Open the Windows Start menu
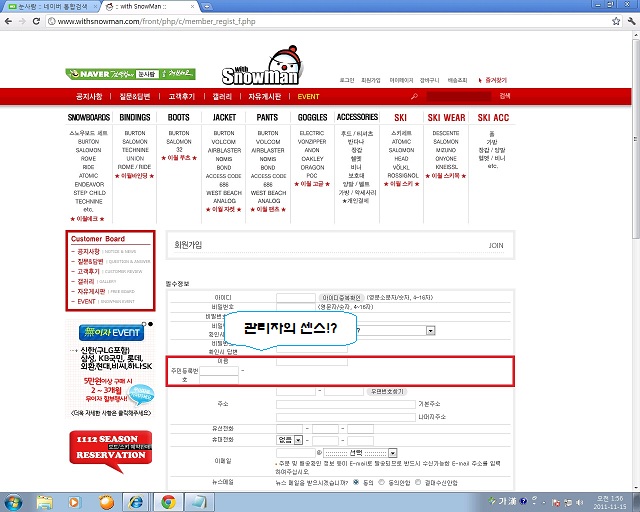The image size is (640, 512). point(13,502)
